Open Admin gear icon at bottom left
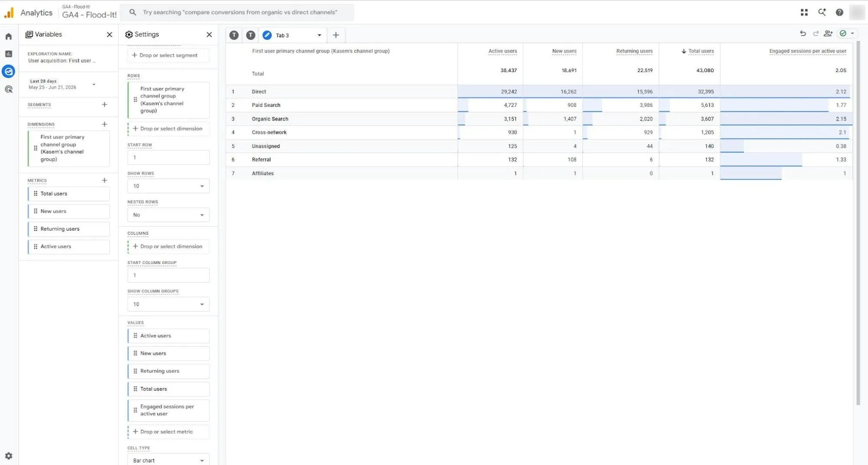Image resolution: width=868 pixels, height=465 pixels. point(9,456)
